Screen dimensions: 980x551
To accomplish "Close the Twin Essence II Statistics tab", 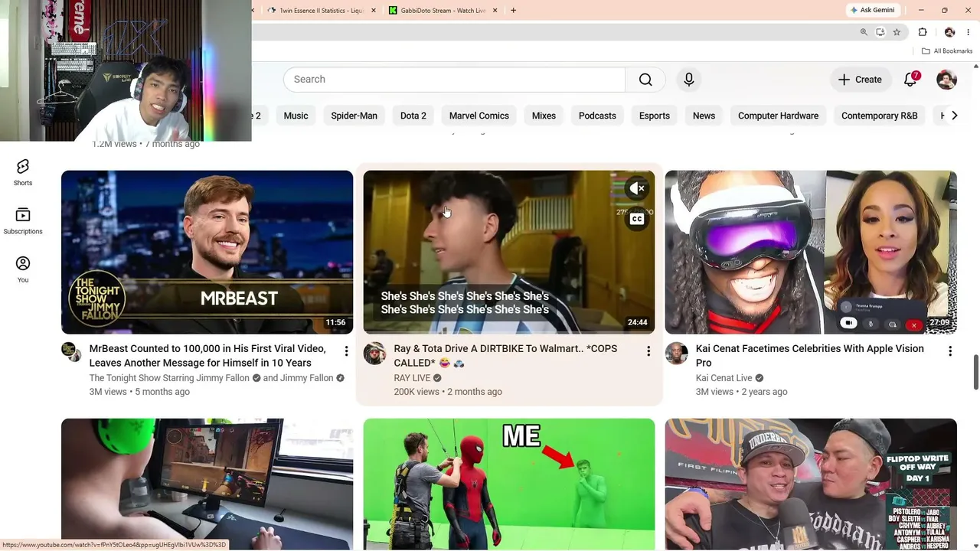I will 374,10.
